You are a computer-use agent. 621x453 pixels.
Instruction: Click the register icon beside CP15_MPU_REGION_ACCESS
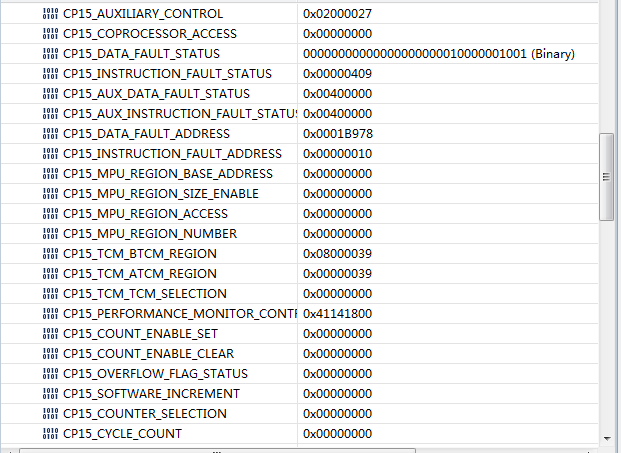coord(50,214)
